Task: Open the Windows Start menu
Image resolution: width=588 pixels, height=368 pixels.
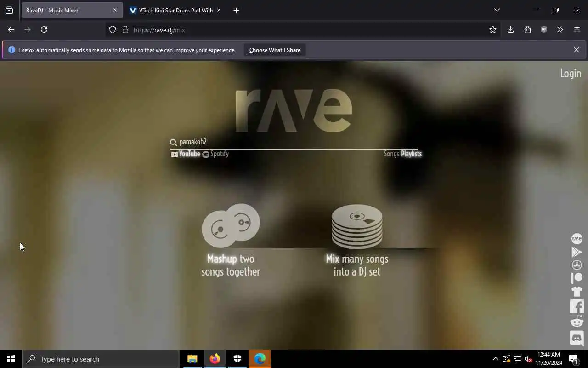Action: coord(11,359)
